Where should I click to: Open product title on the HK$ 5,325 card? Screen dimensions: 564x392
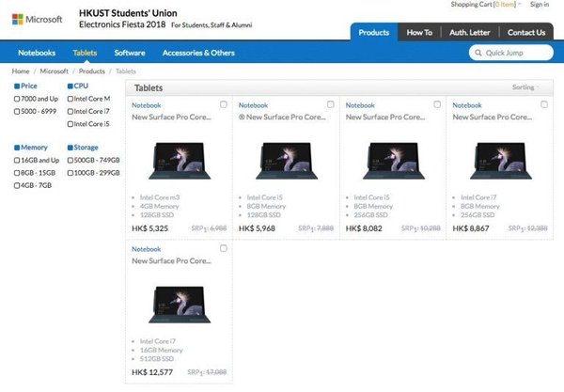(x=171, y=118)
